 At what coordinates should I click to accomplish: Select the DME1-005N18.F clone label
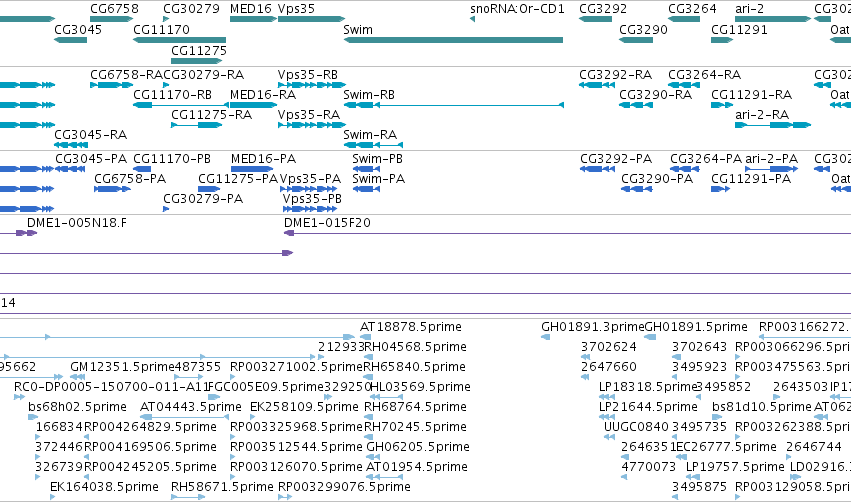(77, 223)
